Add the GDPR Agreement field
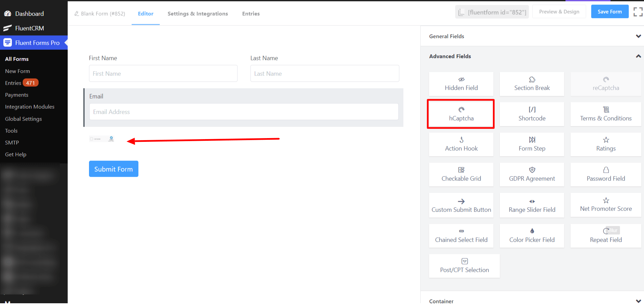This screenshot has height=308, width=644. (532, 175)
